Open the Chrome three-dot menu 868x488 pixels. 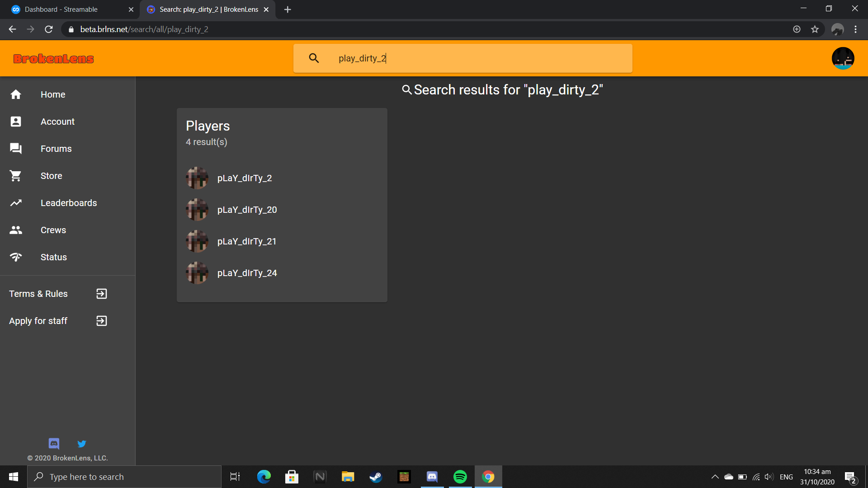(855, 29)
